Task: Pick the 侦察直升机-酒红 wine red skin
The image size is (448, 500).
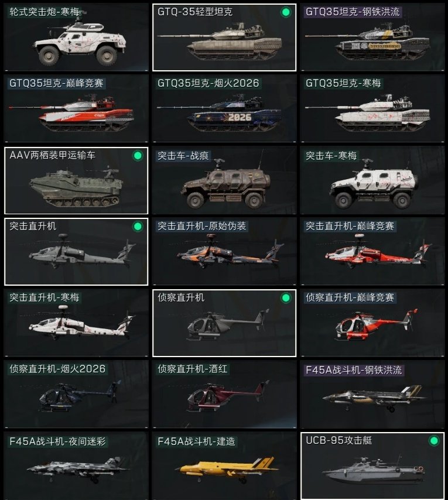Action: 224,394
